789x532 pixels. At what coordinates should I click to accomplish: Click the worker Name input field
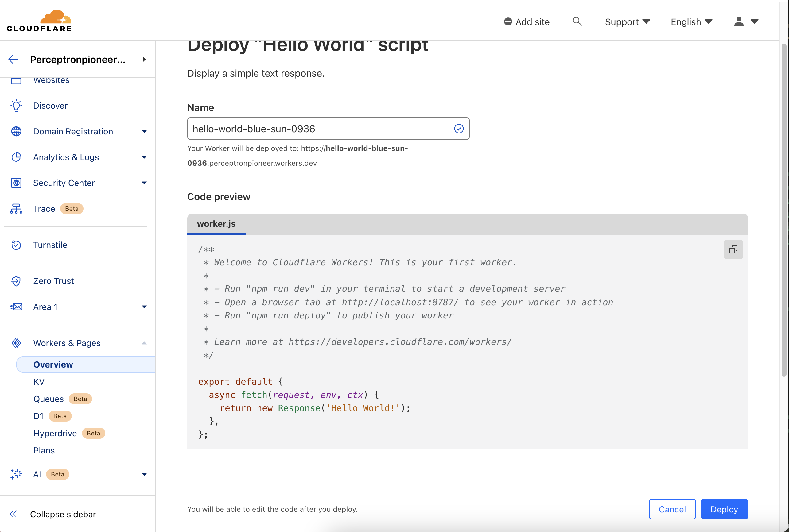(x=328, y=129)
